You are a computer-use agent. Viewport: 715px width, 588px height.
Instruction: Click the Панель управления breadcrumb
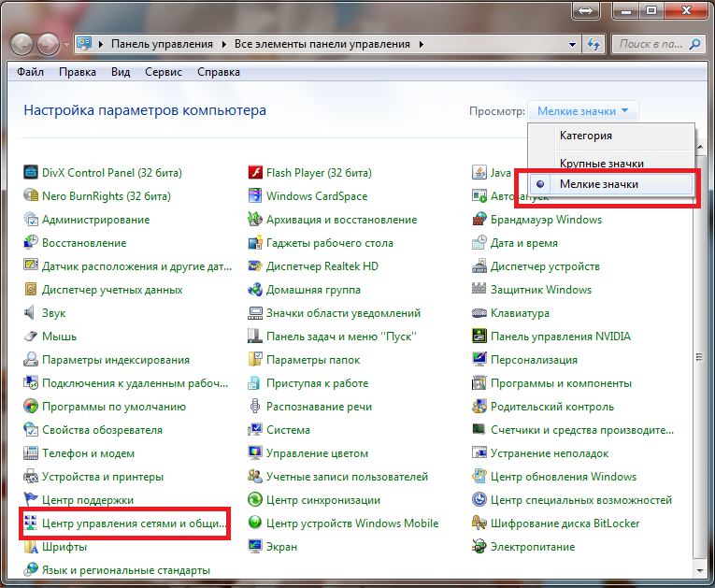pyautogui.click(x=162, y=44)
